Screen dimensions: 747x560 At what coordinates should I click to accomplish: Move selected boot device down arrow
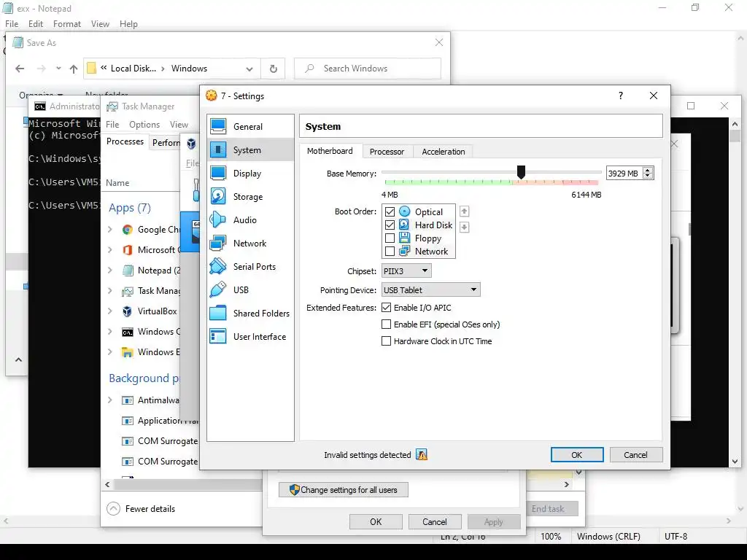[x=464, y=227]
